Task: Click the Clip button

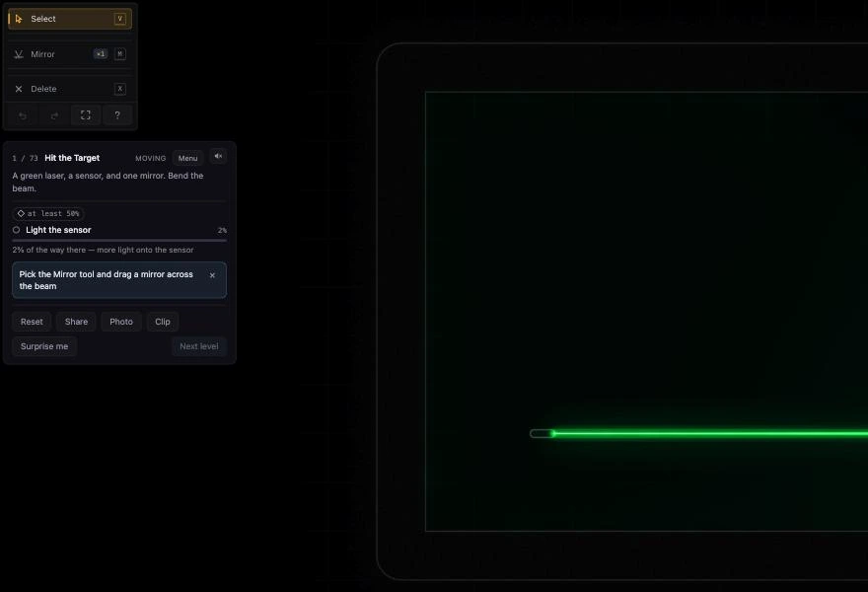Action: [x=163, y=322]
